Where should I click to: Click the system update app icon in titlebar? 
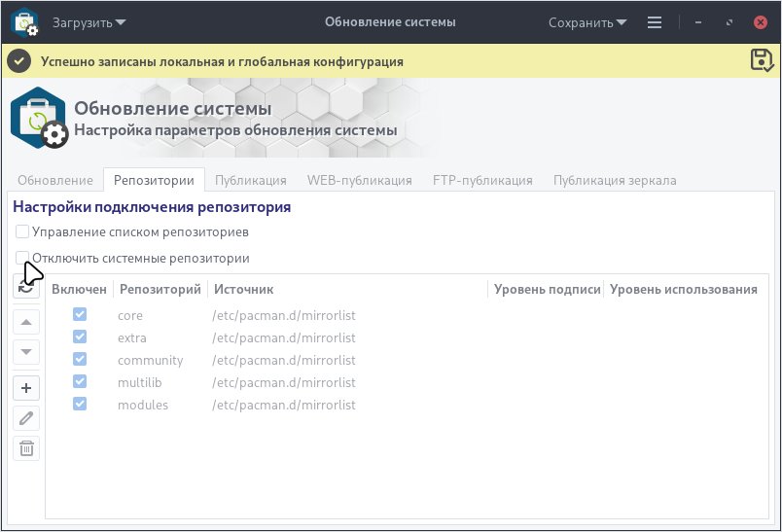tap(25, 22)
